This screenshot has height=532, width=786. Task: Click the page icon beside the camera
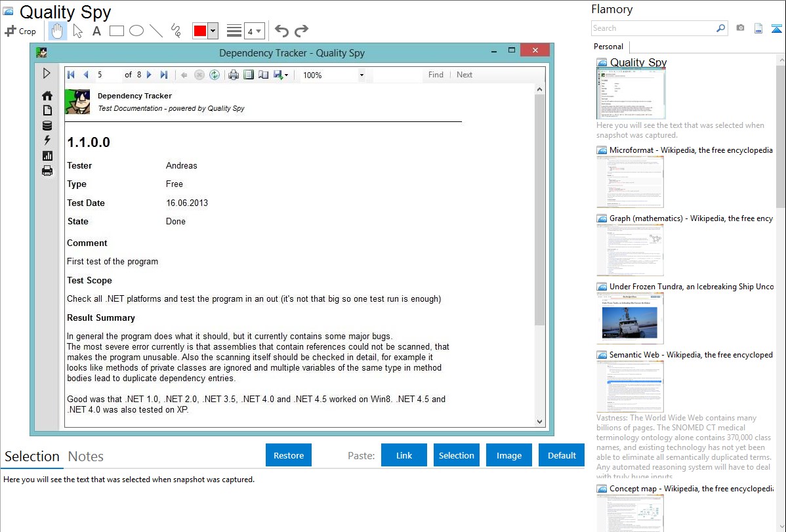click(758, 28)
